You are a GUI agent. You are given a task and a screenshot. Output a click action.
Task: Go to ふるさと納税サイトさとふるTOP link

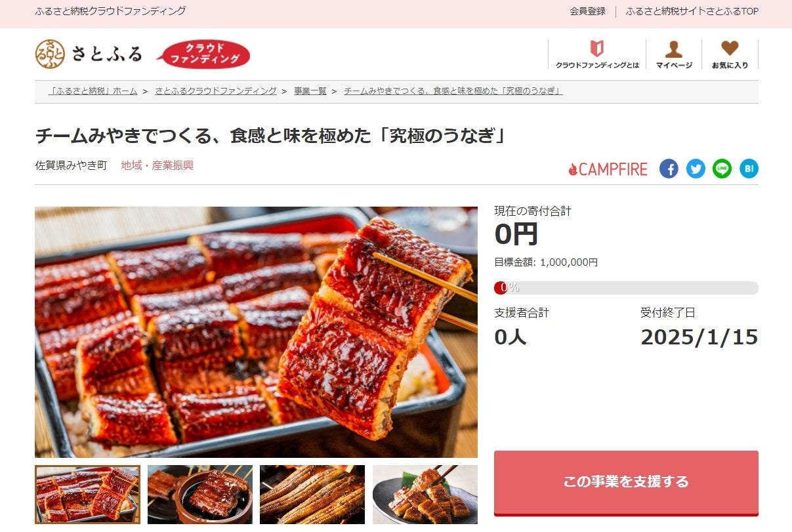pyautogui.click(x=692, y=11)
